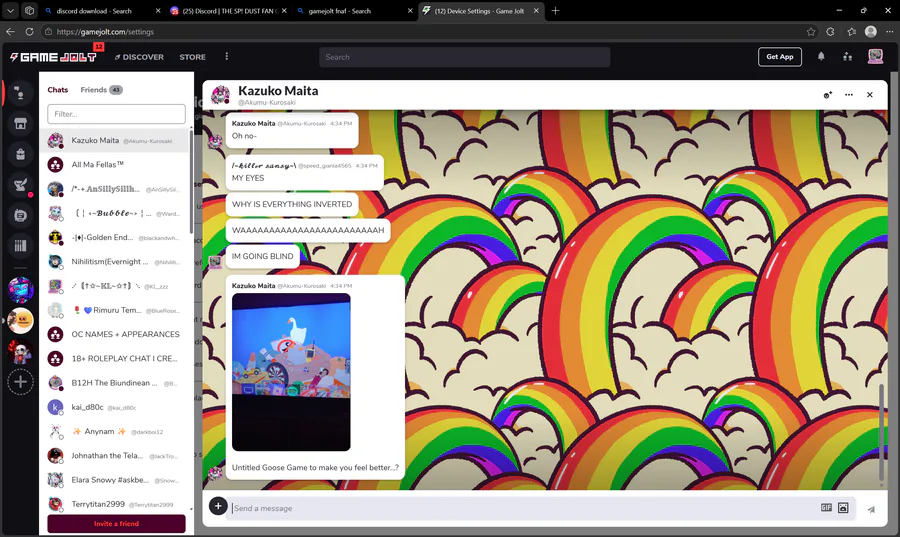Switch to the Discord browser tab
The width and height of the screenshot is (900, 537).
(x=228, y=11)
